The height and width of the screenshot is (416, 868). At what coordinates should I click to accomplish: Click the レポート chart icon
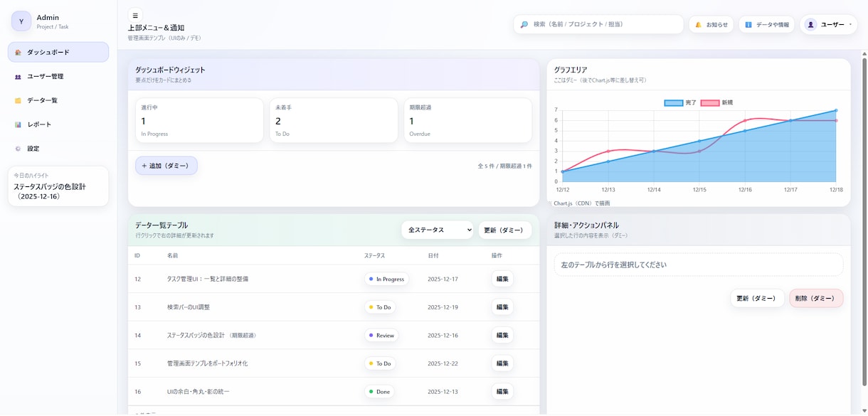[18, 125]
